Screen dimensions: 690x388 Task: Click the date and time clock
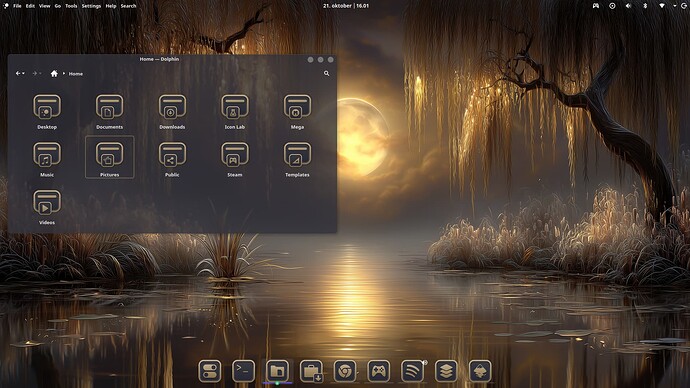click(x=346, y=6)
